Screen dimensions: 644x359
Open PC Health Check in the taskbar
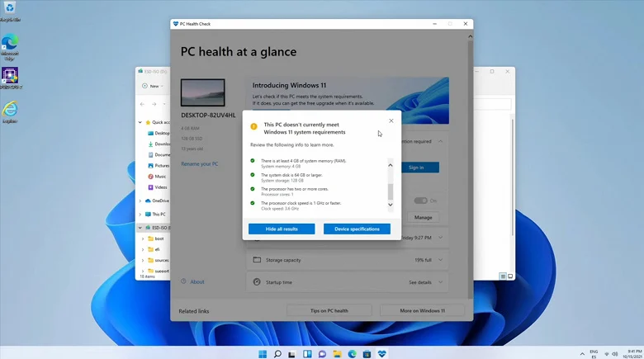coord(382,354)
